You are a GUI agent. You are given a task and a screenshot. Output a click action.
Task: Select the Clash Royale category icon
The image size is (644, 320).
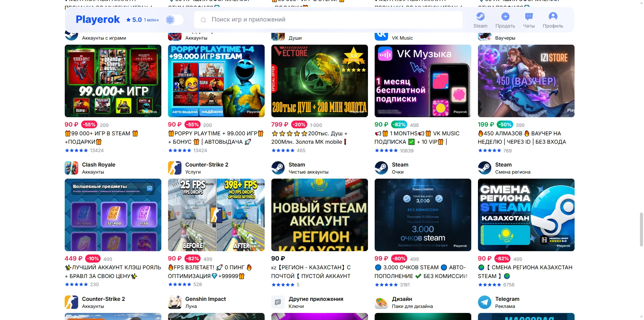pyautogui.click(x=71, y=168)
